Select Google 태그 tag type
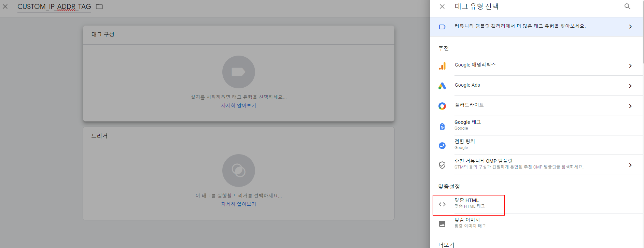The image size is (644, 248). click(536, 126)
